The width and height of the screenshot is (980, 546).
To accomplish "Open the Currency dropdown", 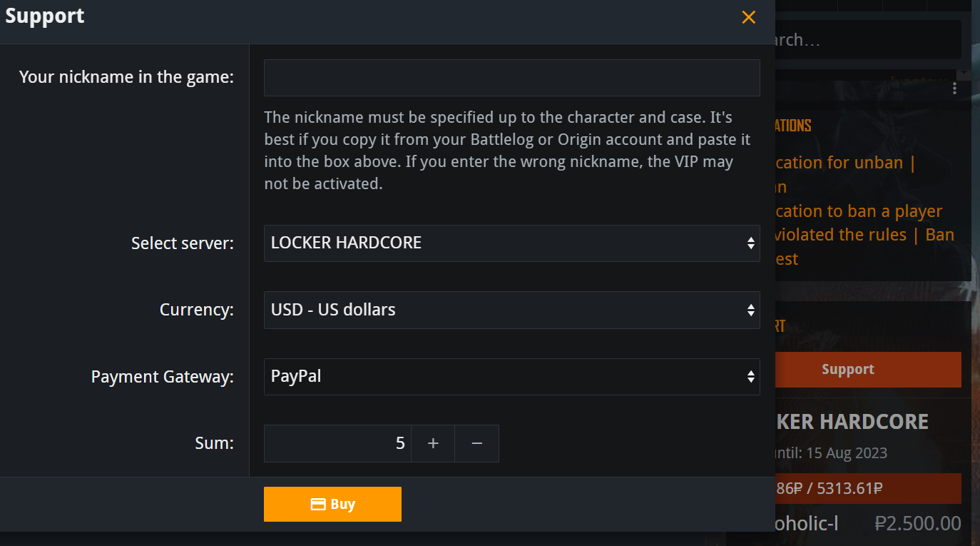I will (x=511, y=310).
